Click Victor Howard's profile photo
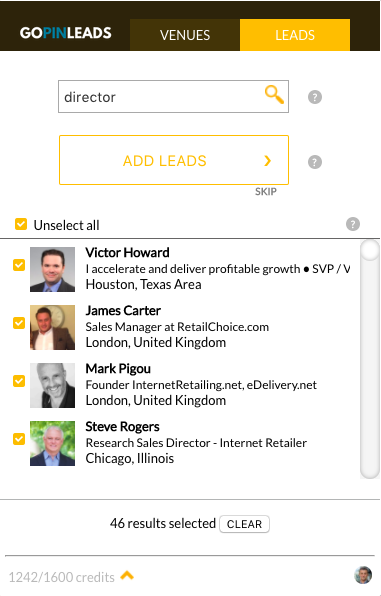Screen dimensions: 381x596 pyautogui.click(x=52, y=269)
